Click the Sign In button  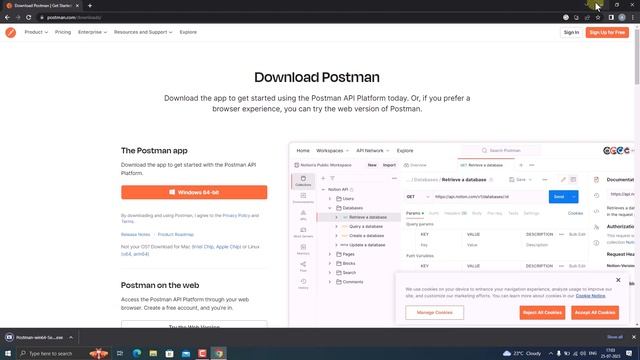point(571,32)
